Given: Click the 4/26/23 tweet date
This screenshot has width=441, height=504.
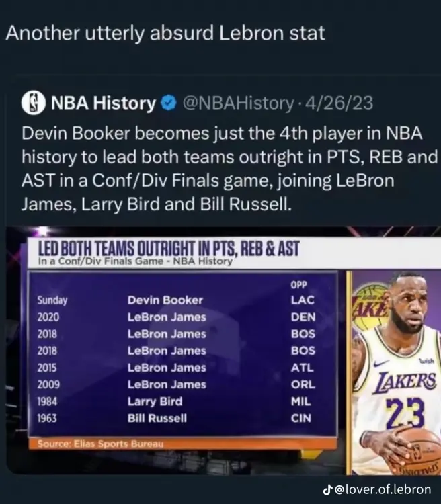Looking at the screenshot, I should 339,103.
